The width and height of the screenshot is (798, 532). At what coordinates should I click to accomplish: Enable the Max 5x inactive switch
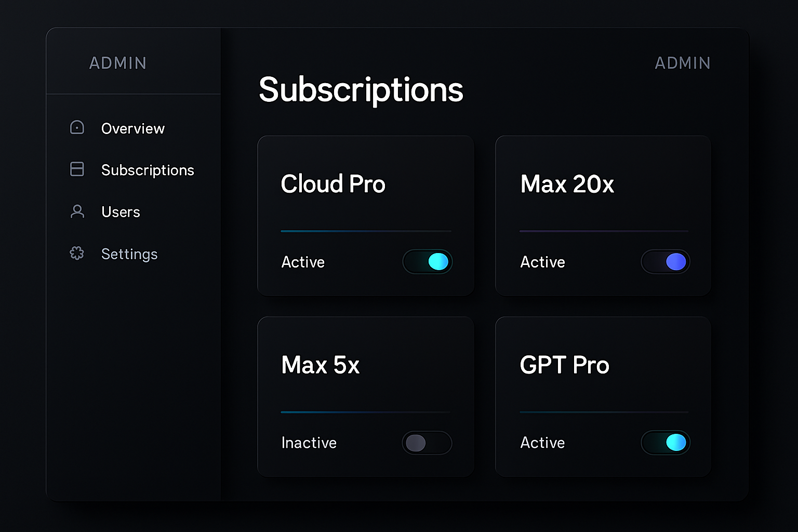pyautogui.click(x=427, y=442)
